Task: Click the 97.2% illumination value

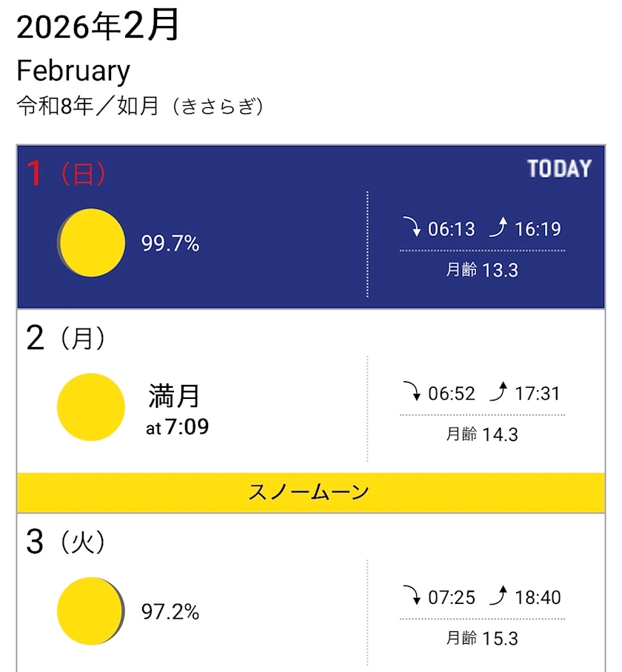Action: [x=170, y=612]
